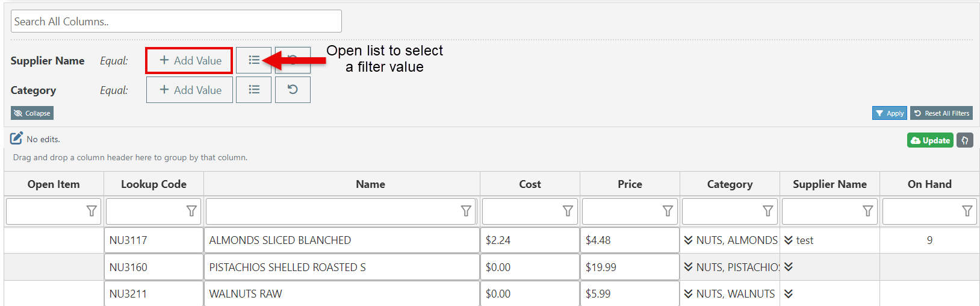Collapse the filter panel
Viewport: 980px width, 306px height.
[x=32, y=113]
